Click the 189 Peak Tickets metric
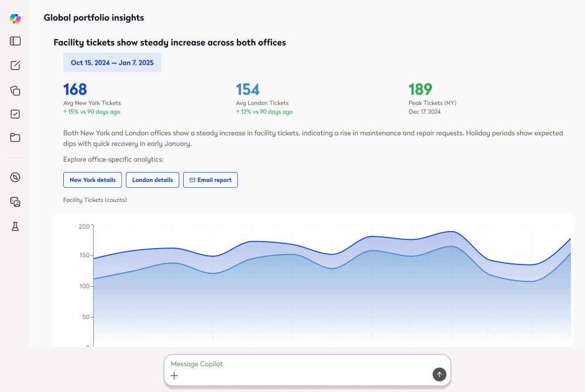The height and width of the screenshot is (392, 585). coord(420,90)
